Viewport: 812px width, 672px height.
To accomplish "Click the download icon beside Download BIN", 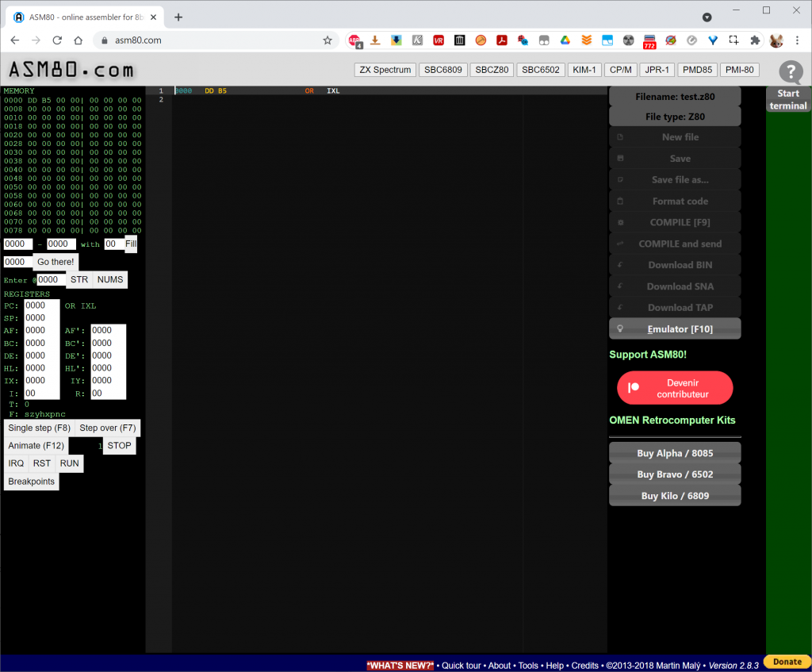I will click(x=619, y=264).
